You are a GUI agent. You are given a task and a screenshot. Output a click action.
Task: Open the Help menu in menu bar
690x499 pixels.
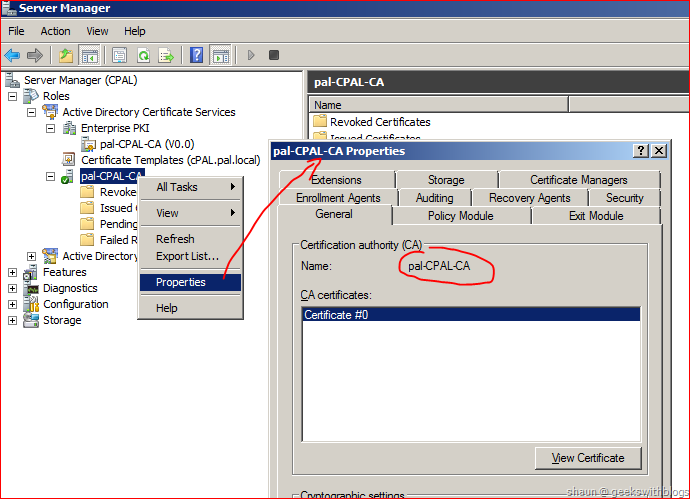[x=135, y=31]
